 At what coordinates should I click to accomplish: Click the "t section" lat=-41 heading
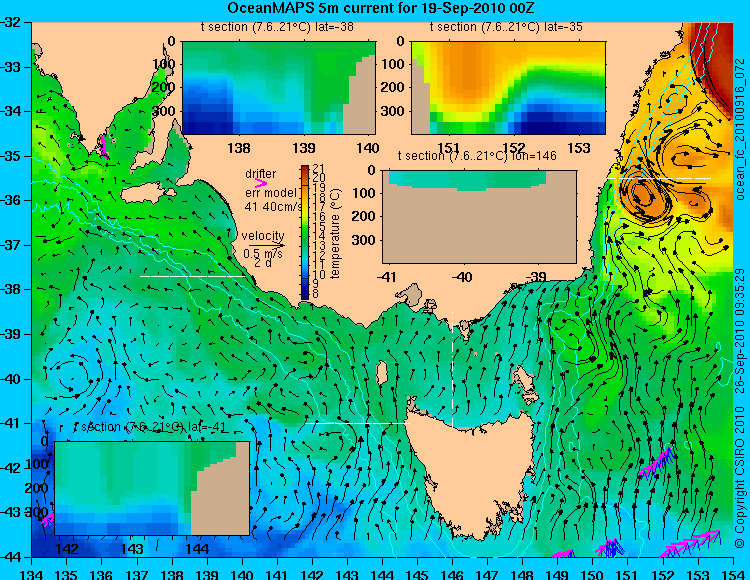[149, 427]
